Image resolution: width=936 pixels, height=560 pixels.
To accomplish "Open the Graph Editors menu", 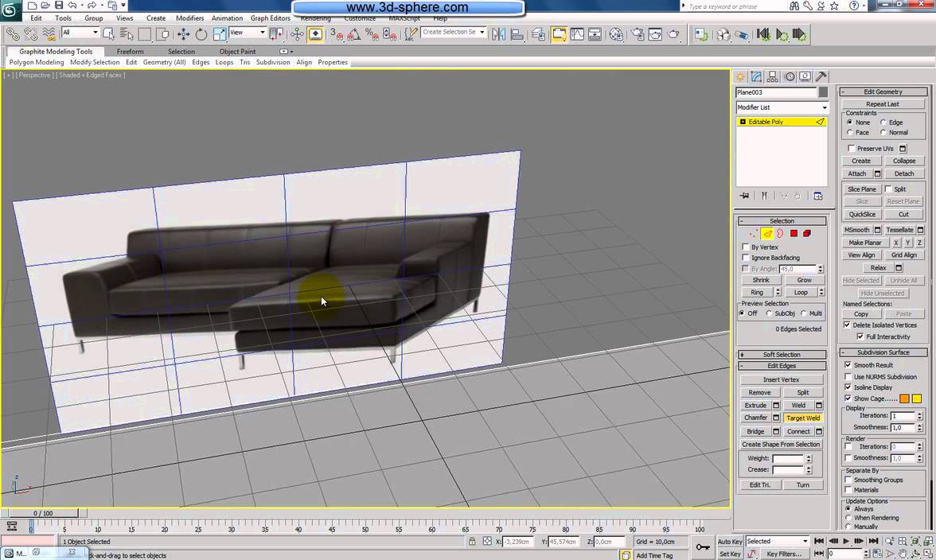I will pyautogui.click(x=271, y=17).
